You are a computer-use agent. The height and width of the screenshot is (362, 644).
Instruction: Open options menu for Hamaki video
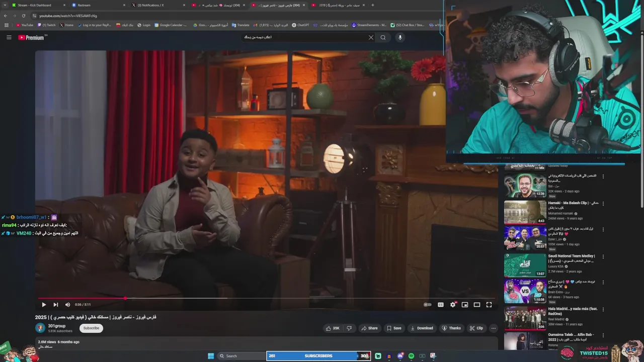603,204
